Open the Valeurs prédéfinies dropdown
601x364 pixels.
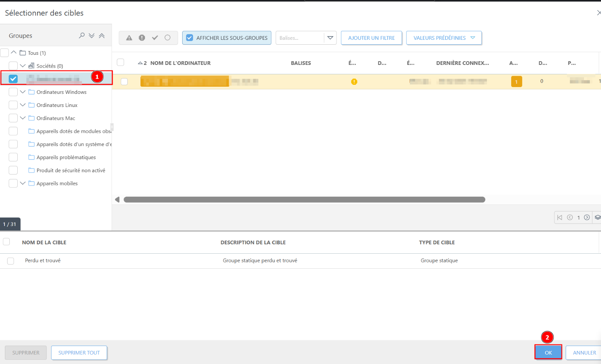[x=444, y=38]
